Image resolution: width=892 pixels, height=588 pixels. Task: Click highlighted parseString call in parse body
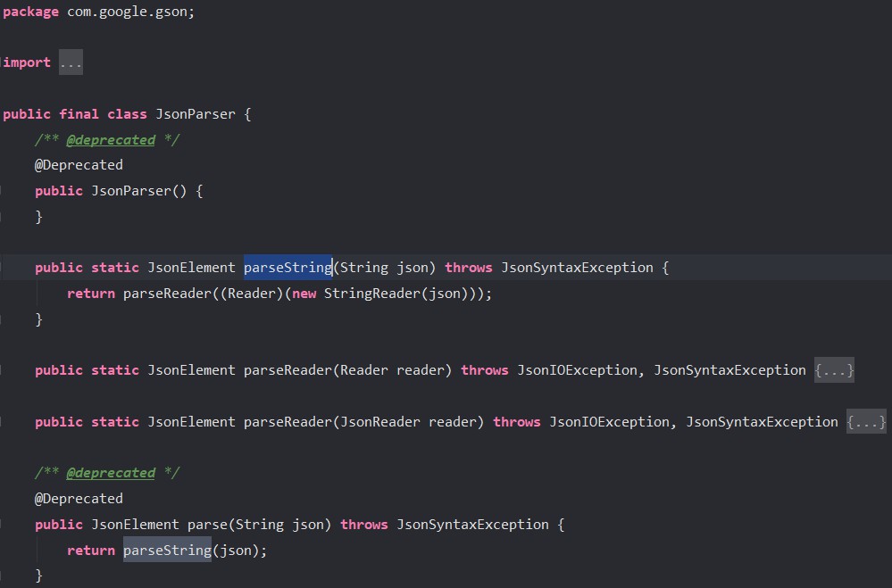(x=167, y=551)
